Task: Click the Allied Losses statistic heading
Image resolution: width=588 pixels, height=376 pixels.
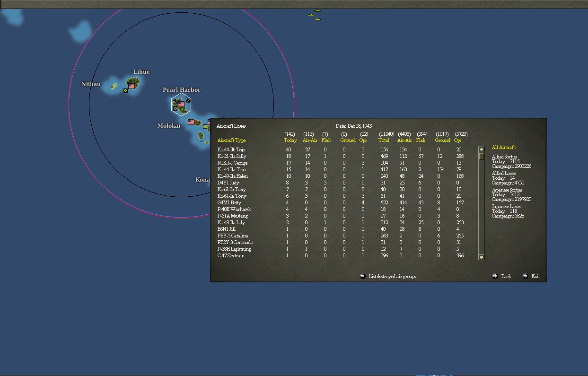Action: point(504,174)
